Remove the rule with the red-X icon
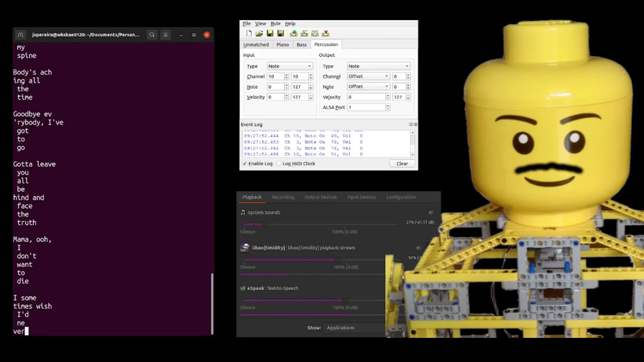644x362 pixels. tap(326, 34)
